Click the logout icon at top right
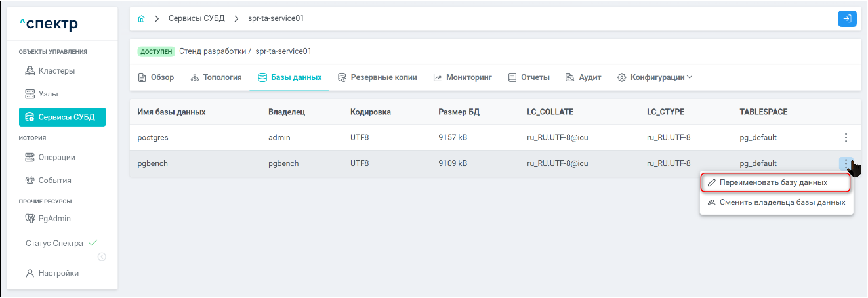The height and width of the screenshot is (298, 868). tap(847, 18)
